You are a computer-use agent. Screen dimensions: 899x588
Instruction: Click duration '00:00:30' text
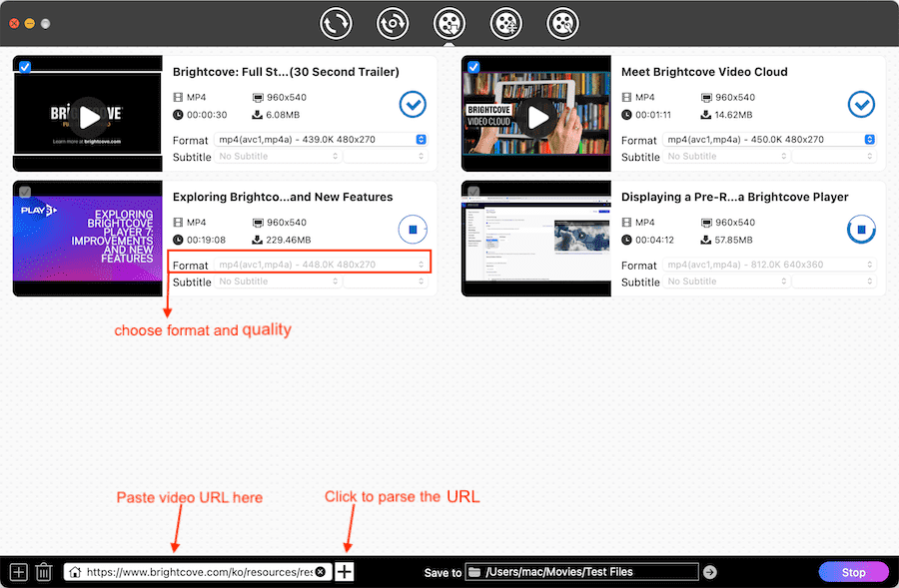207,115
